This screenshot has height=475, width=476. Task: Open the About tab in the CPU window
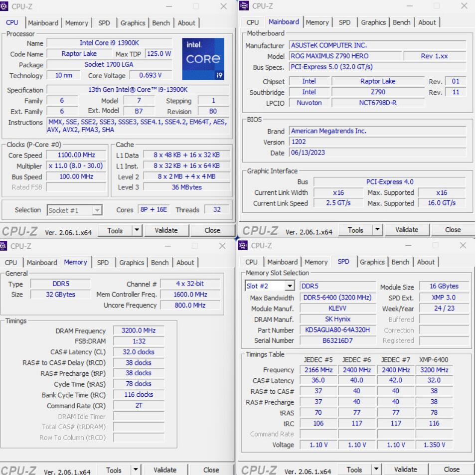click(x=186, y=23)
